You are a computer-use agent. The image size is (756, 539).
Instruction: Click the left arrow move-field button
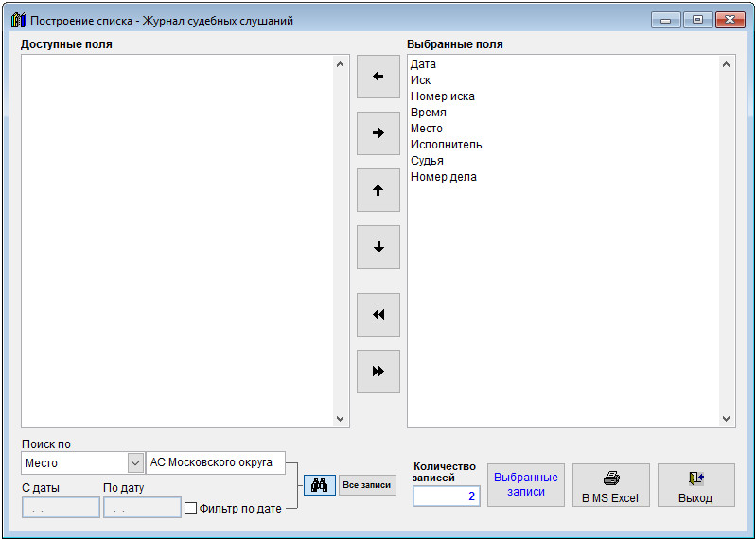[x=378, y=77]
